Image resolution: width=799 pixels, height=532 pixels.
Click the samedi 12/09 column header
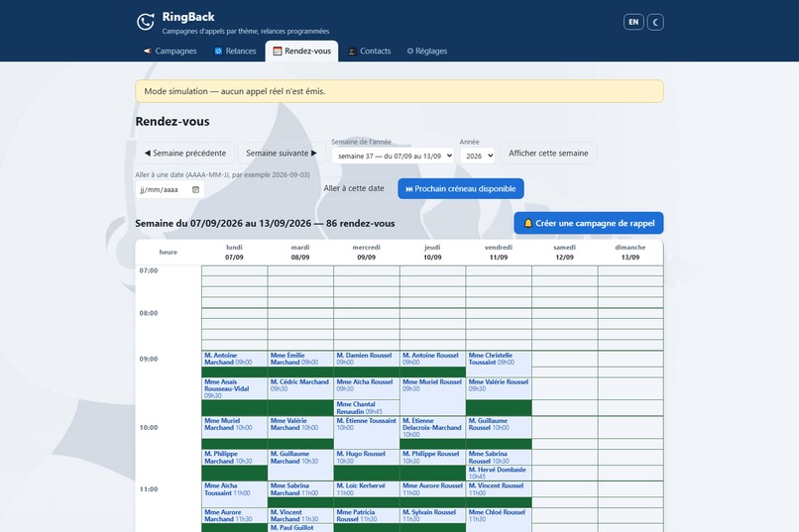(565, 252)
